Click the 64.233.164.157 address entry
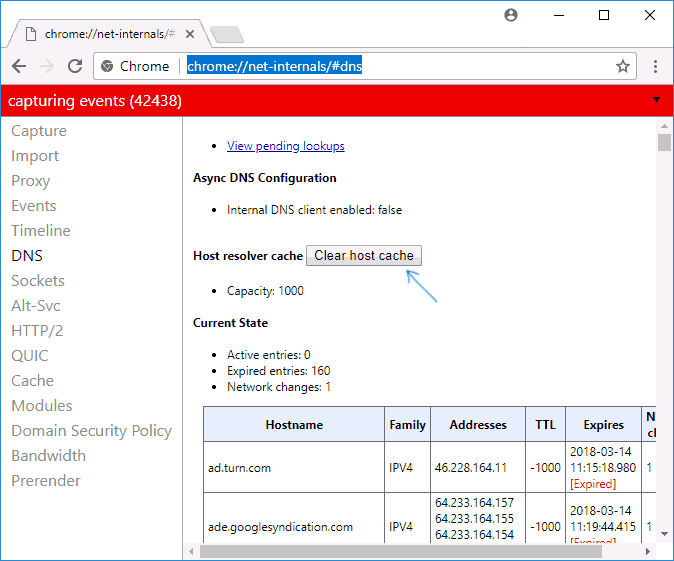This screenshot has height=561, width=674. tap(474, 502)
